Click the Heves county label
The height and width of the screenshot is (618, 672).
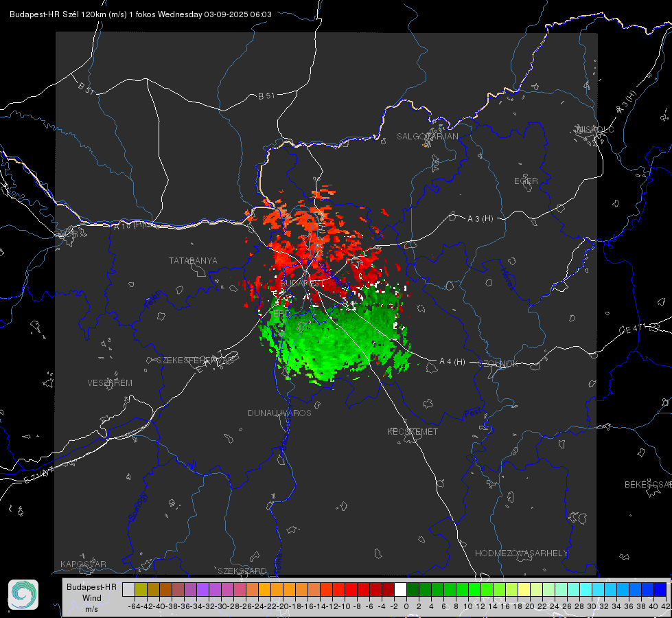(507, 279)
